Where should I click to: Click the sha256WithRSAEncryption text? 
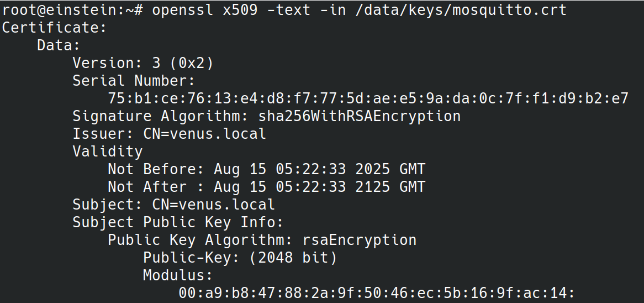[x=360, y=116]
